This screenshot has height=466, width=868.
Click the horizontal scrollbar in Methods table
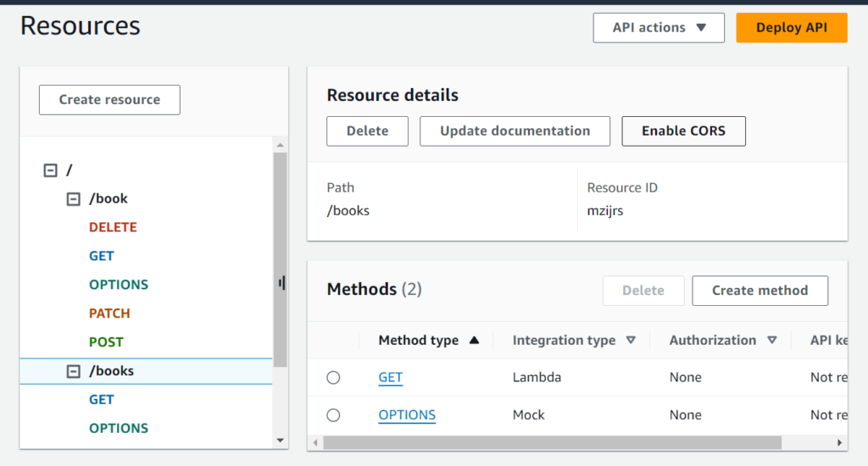tap(551, 442)
